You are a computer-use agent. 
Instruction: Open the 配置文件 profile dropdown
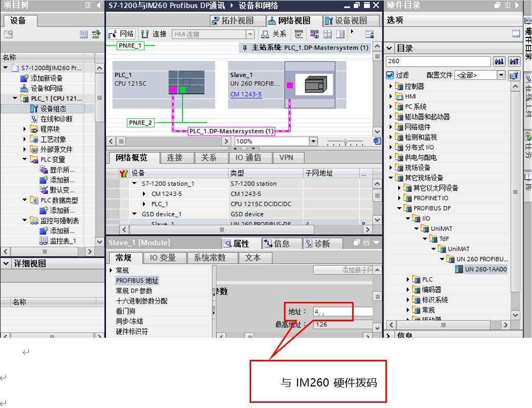click(x=501, y=75)
